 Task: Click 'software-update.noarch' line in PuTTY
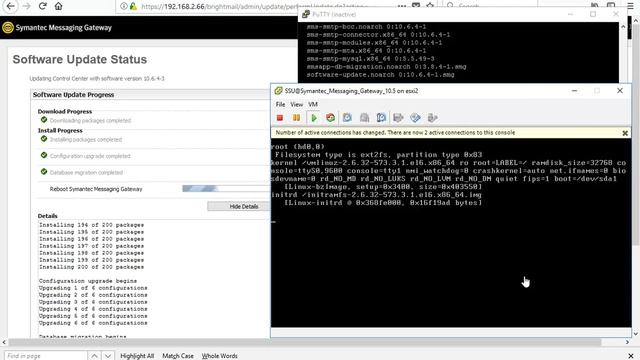[x=380, y=75]
